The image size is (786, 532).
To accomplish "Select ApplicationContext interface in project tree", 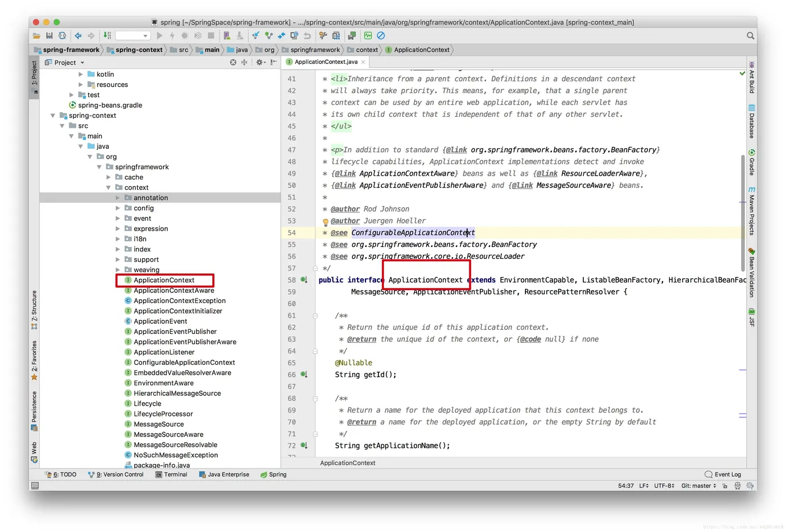I will (x=164, y=280).
